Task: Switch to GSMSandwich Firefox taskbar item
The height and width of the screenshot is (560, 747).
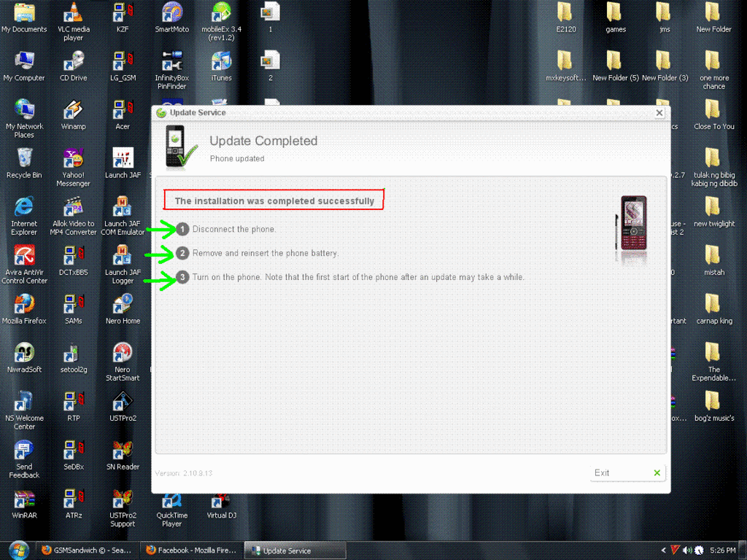Action: click(87, 551)
